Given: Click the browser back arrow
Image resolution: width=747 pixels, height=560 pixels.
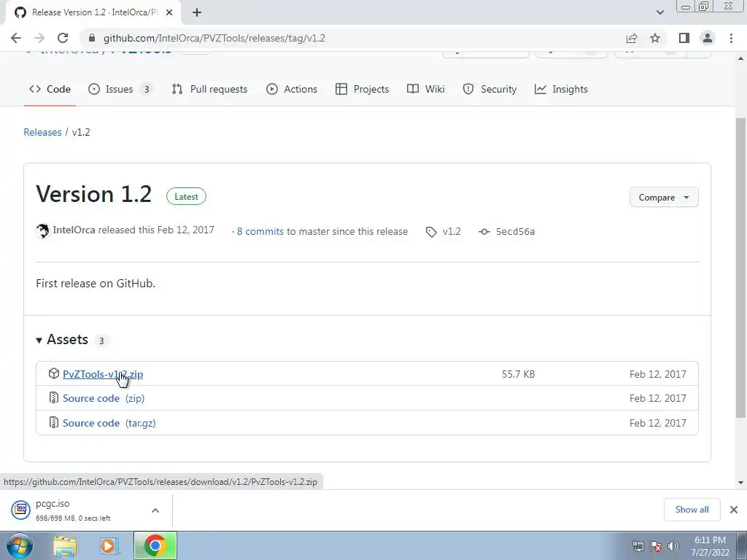Looking at the screenshot, I should (16, 38).
